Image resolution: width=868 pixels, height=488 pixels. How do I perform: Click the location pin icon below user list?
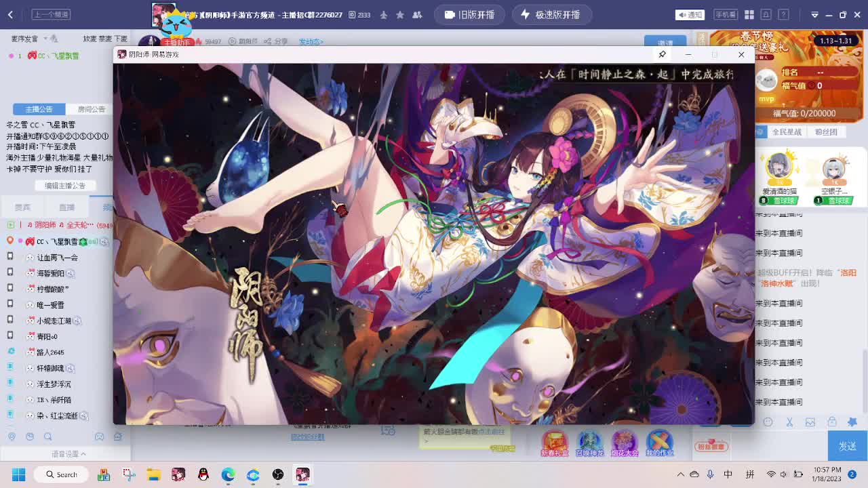[12, 437]
